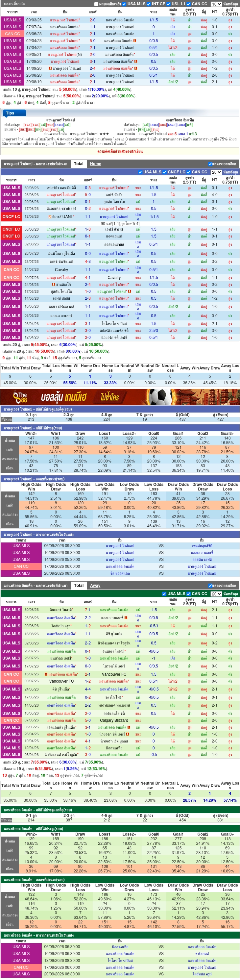Click red card icon on 23/08/26 row with 2-2 score
The image size is (240, 980).
pyautogui.click(x=126, y=617)
